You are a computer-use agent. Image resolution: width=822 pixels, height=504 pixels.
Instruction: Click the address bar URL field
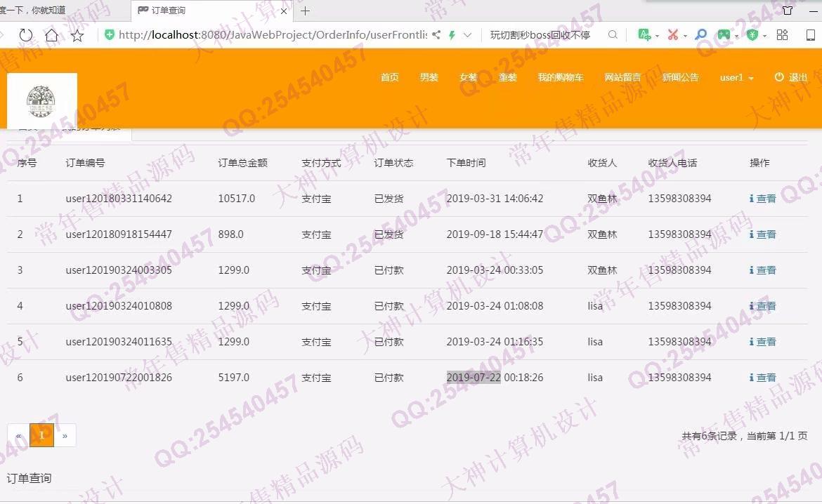[x=273, y=35]
